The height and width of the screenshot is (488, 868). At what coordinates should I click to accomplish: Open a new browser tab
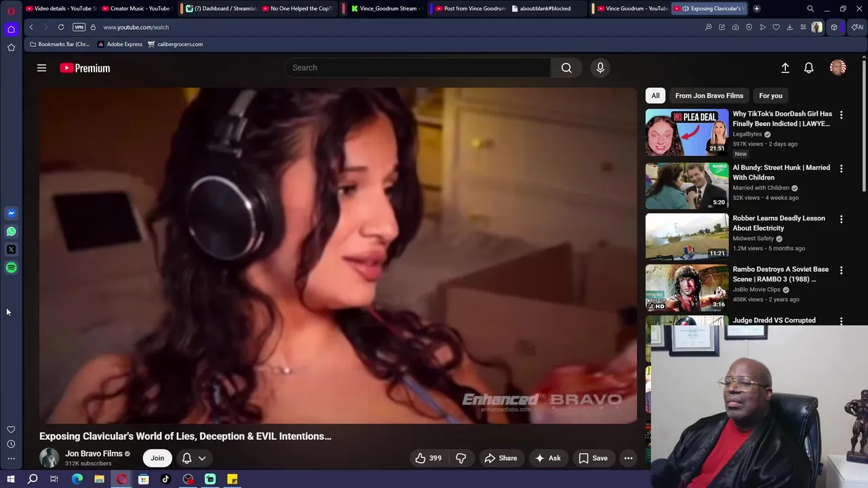pos(757,9)
